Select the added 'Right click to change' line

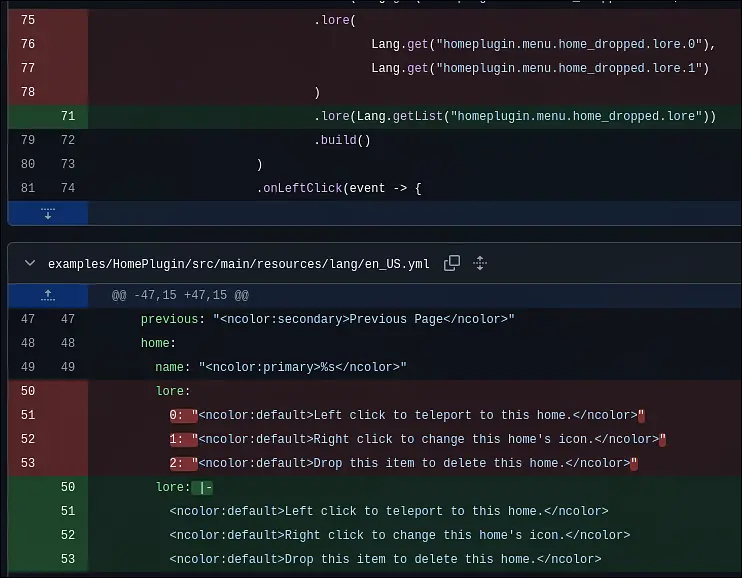[x=399, y=535]
